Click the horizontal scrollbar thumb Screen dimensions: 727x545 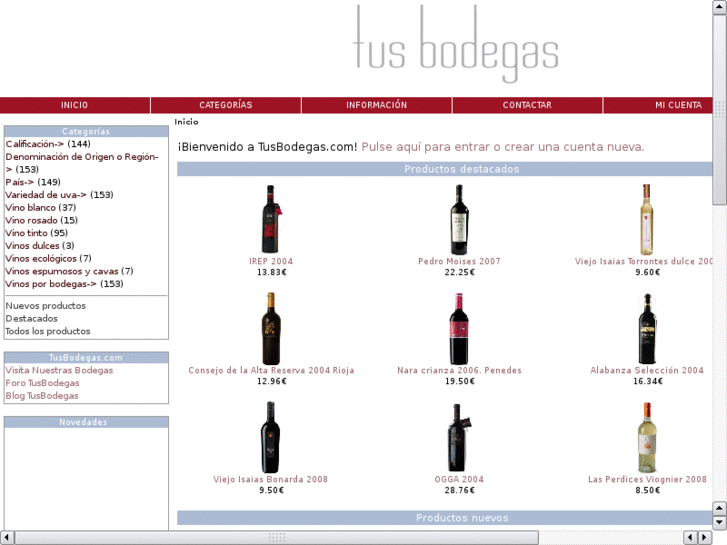pyautogui.click(x=277, y=538)
